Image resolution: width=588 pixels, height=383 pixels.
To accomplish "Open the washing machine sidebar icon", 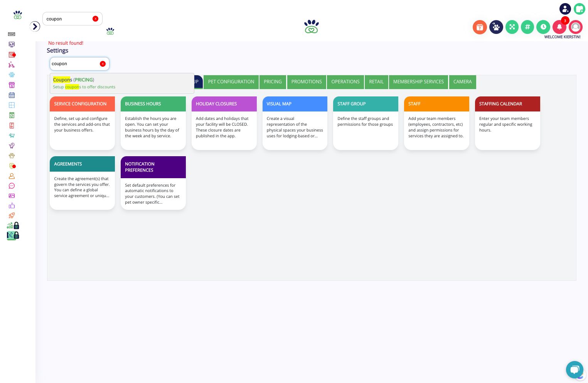I will pos(12,115).
